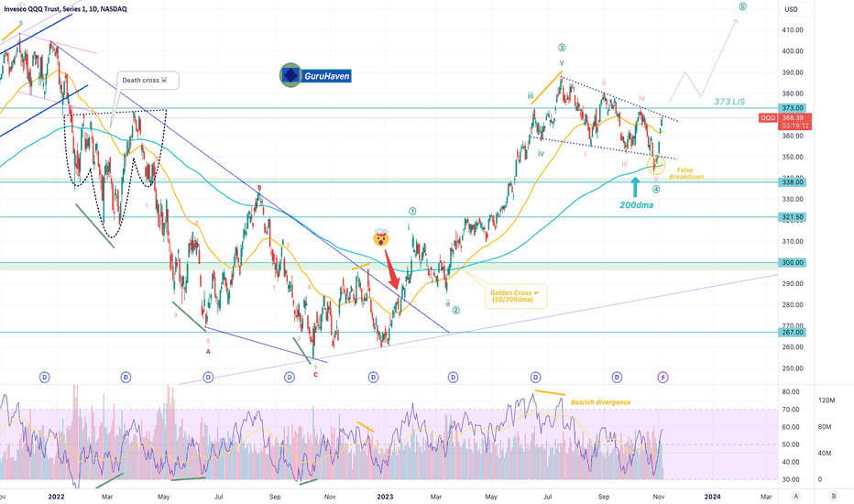The height and width of the screenshot is (504, 854).
Task: Click the 'Bearish divergence' label
Action: (600, 402)
